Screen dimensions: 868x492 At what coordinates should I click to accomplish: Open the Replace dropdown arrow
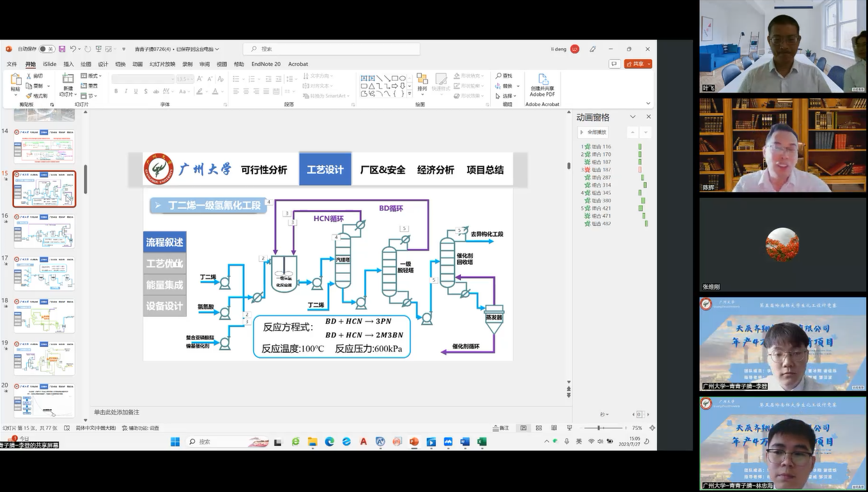point(518,86)
